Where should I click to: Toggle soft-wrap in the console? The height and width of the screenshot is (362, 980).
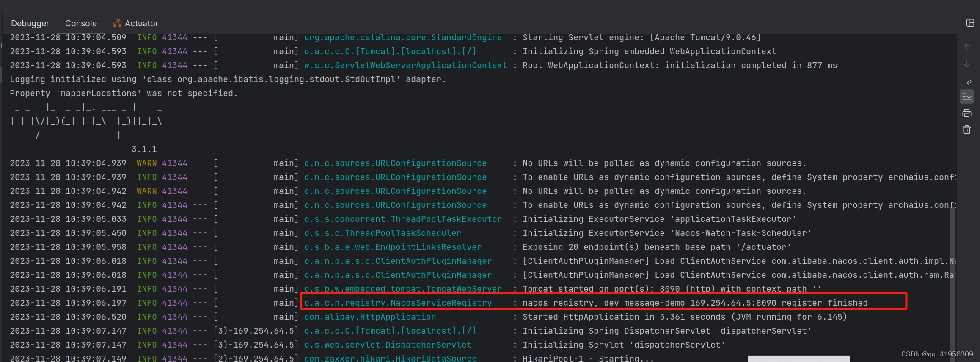(x=967, y=80)
